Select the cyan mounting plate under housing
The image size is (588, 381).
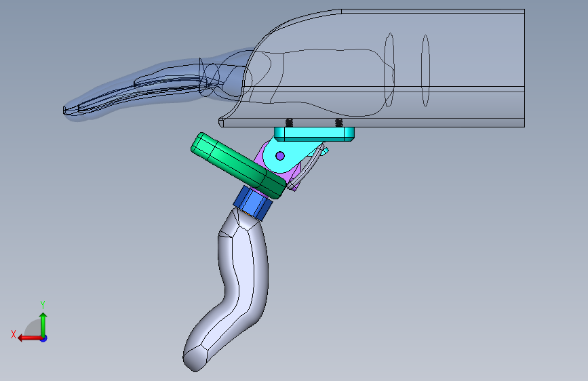coord(314,134)
